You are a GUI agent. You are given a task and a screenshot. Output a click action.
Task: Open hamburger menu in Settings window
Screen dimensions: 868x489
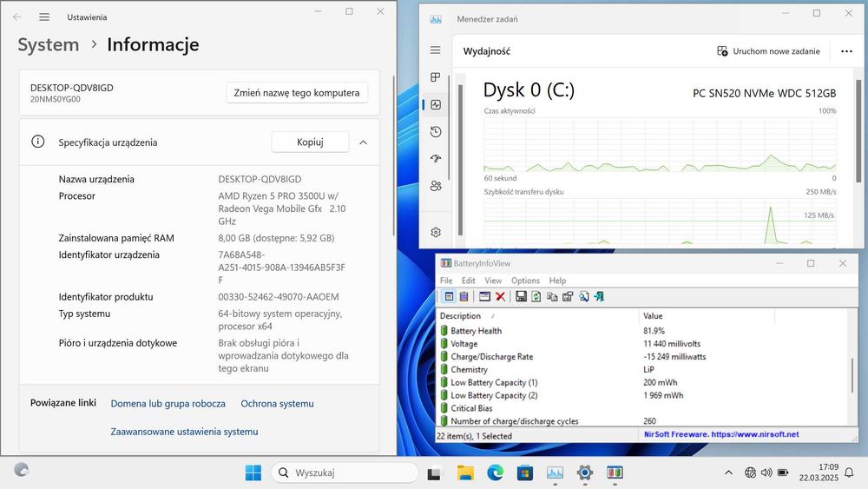coord(44,17)
